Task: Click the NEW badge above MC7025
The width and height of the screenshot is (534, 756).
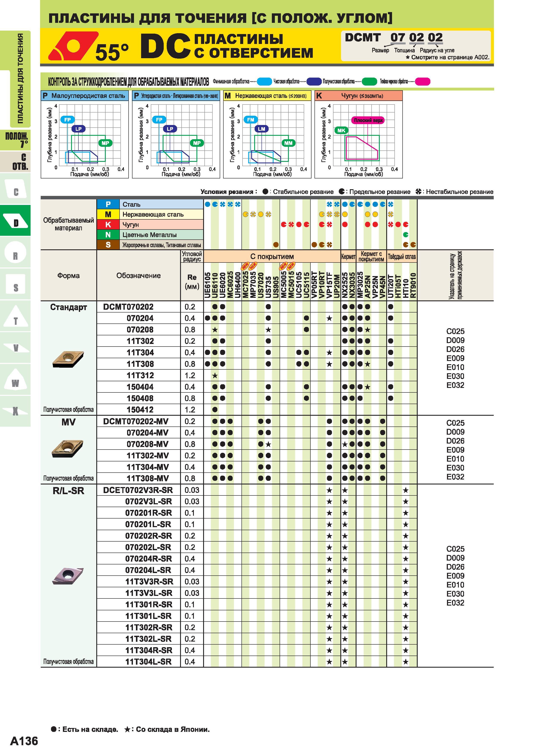Action: click(245, 266)
